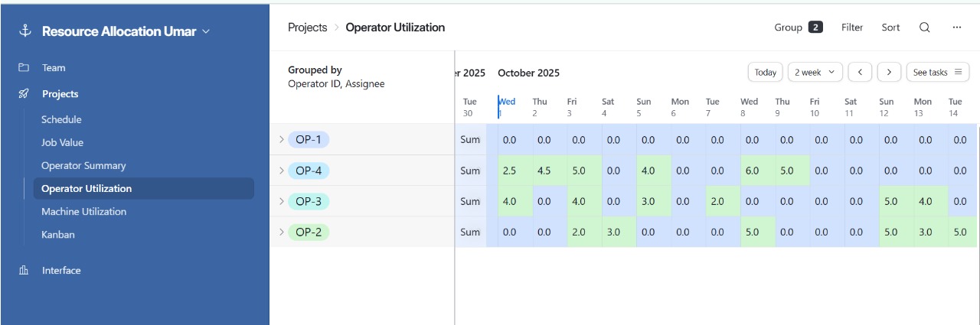The width and height of the screenshot is (980, 325).
Task: Expand the OP-3 group row
Action: point(281,202)
